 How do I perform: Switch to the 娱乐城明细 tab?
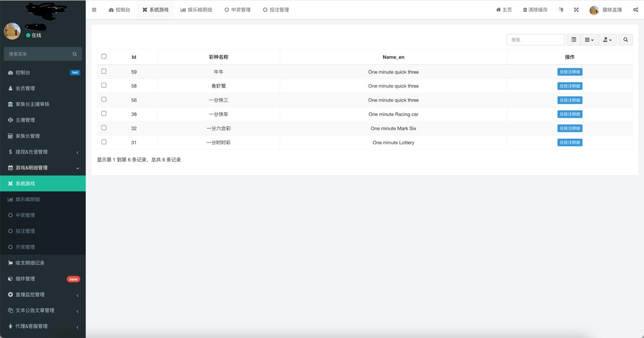pyautogui.click(x=196, y=10)
